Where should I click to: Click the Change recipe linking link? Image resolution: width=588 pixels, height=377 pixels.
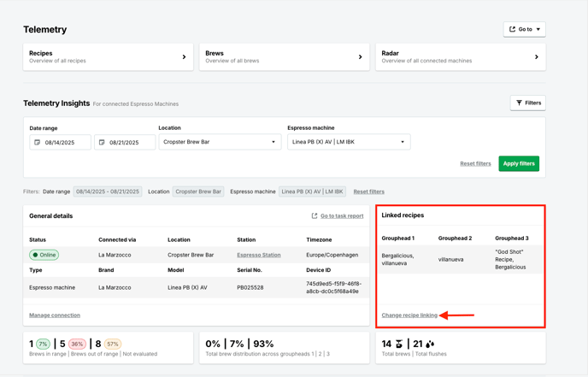(409, 315)
